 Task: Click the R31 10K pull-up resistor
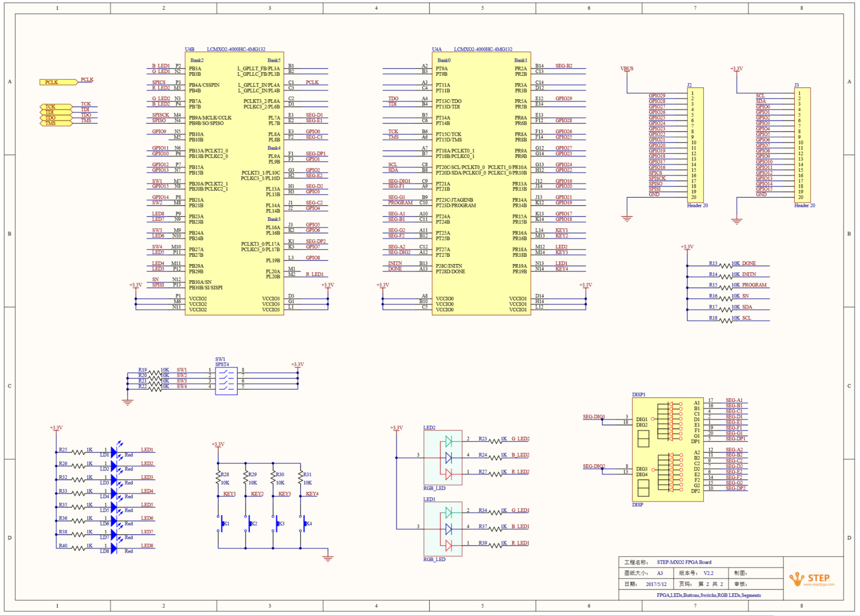300,478
